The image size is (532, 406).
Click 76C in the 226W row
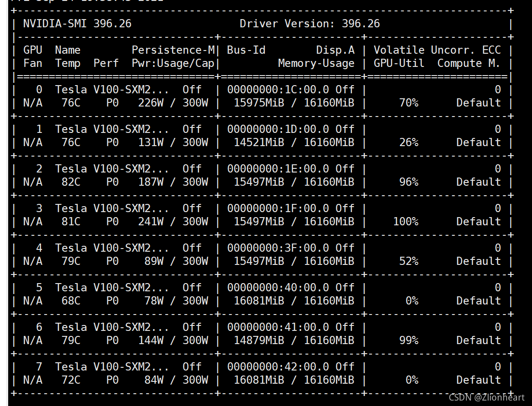(71, 103)
